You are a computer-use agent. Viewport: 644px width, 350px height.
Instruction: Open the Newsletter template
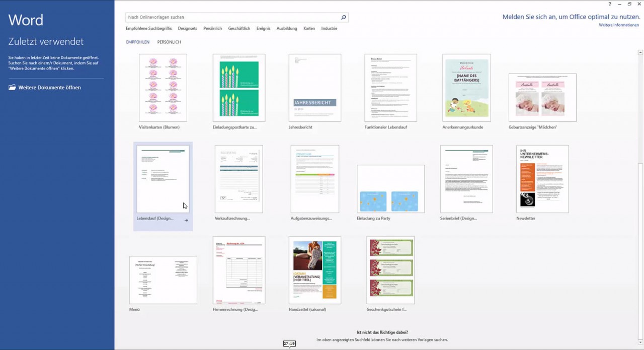(542, 179)
